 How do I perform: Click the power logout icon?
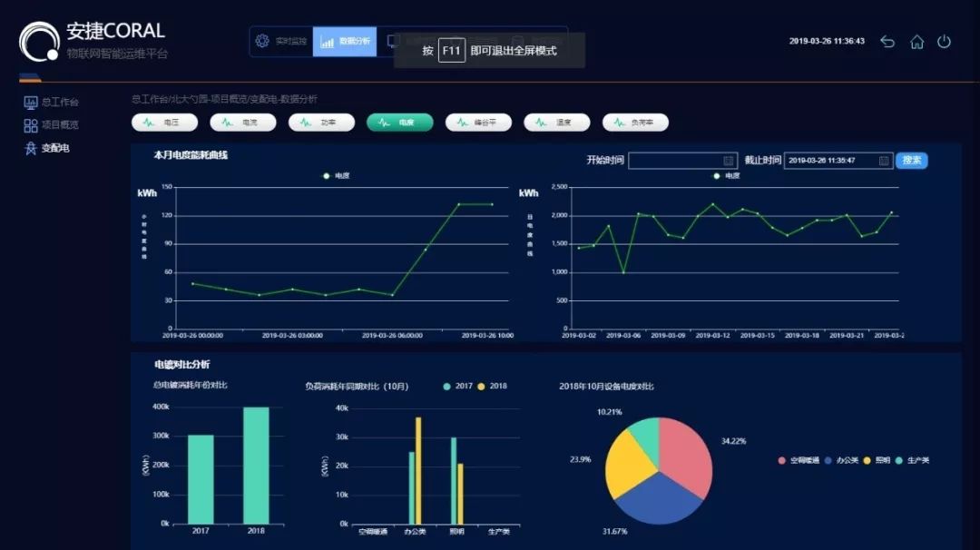pyautogui.click(x=945, y=42)
